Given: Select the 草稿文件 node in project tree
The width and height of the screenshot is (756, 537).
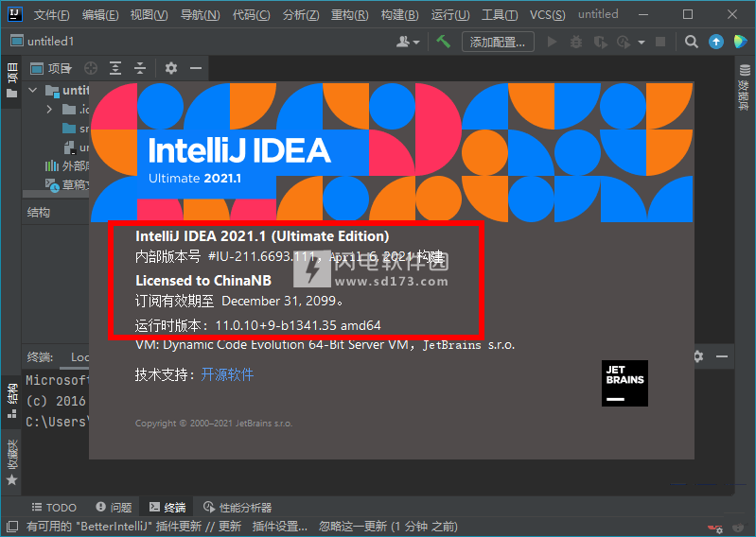Looking at the screenshot, I should tap(67, 185).
